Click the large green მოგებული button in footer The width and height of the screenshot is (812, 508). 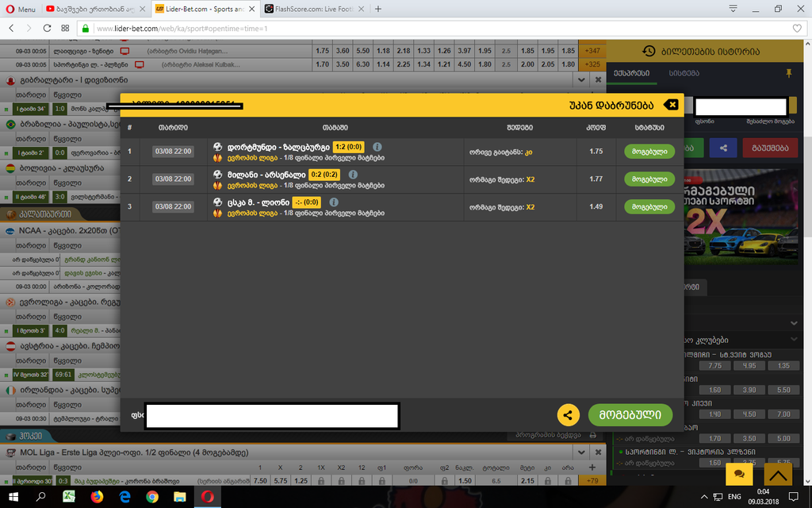point(630,414)
